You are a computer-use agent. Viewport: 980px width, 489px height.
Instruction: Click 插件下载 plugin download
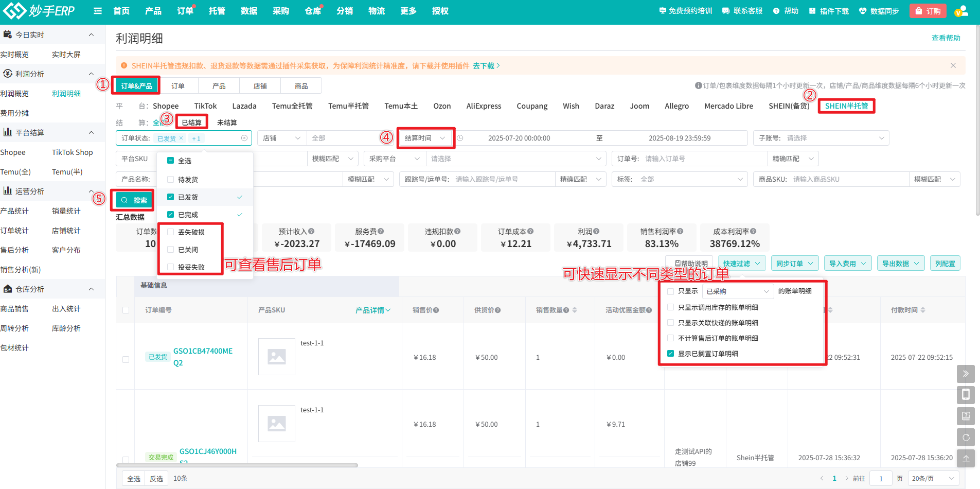click(829, 11)
